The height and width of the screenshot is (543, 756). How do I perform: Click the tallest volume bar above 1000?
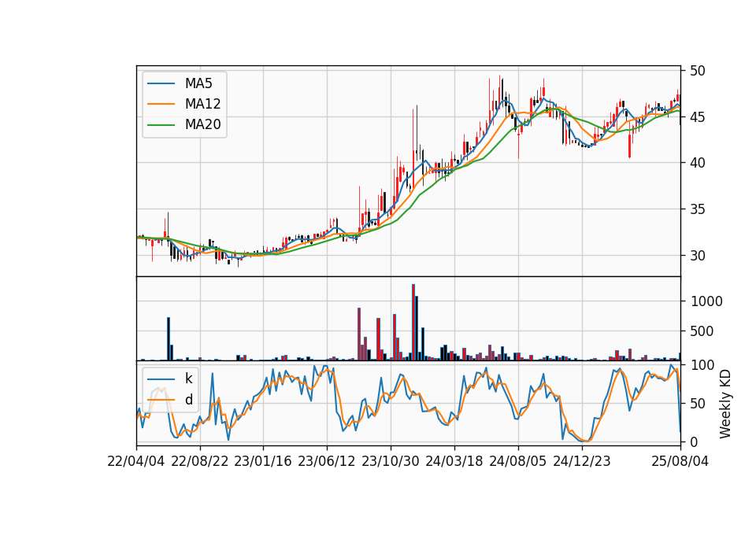click(x=413, y=323)
